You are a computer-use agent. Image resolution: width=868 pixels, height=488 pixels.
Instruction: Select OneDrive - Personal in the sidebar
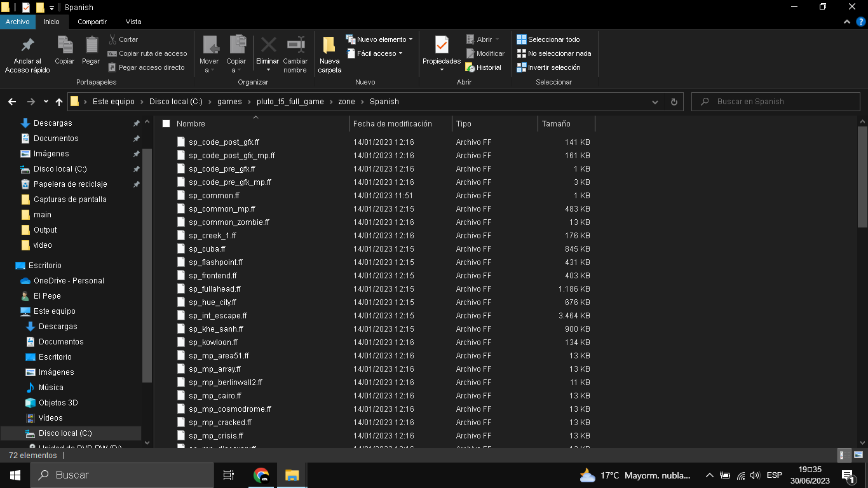[69, 281]
